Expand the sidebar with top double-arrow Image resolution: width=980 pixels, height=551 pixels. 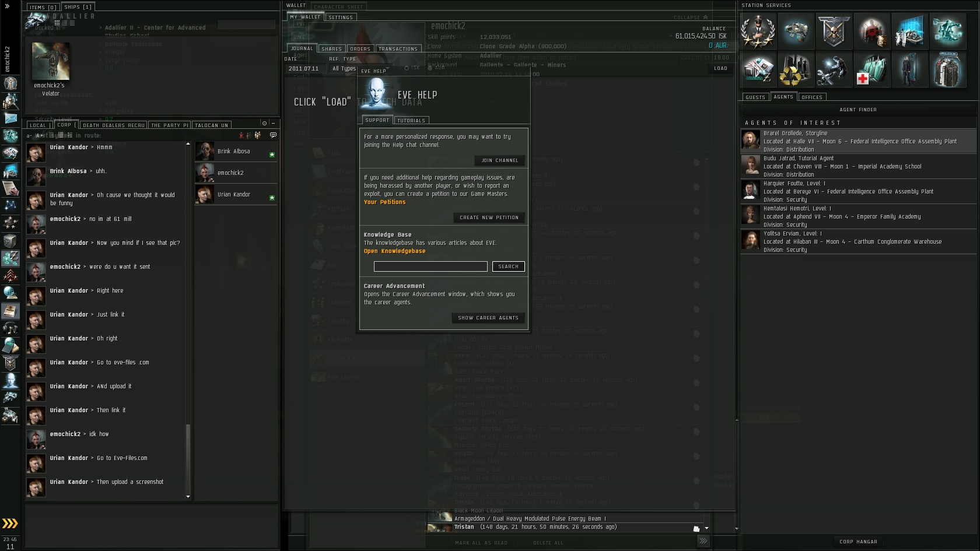tap(7, 6)
